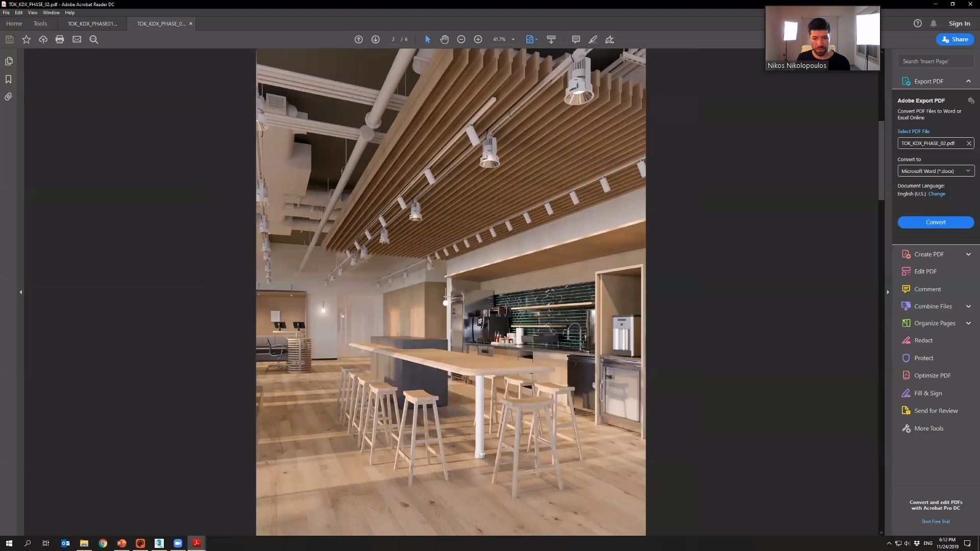Open Page Thumbnails side panel
This screenshot has width=980, height=551.
[x=9, y=61]
